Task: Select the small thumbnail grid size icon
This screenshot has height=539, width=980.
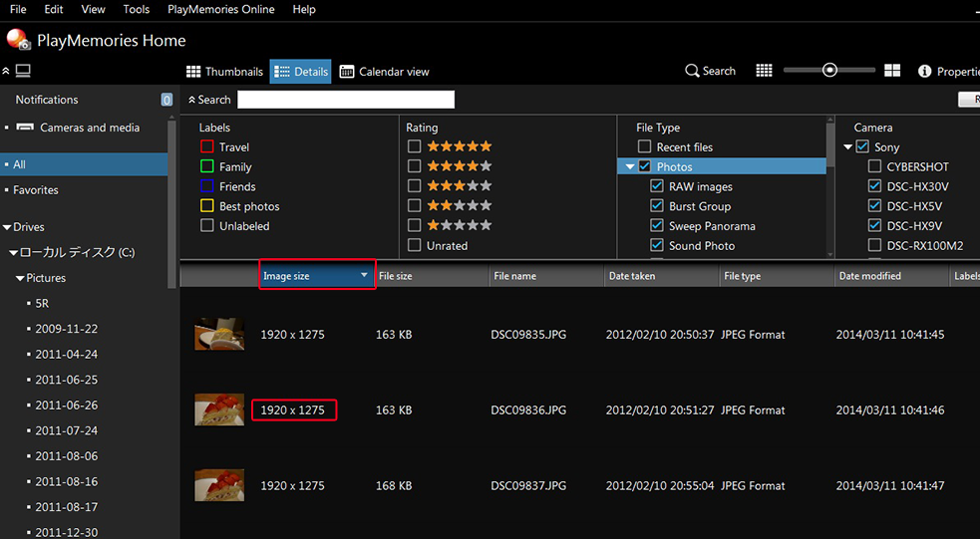Action: pyautogui.click(x=764, y=71)
